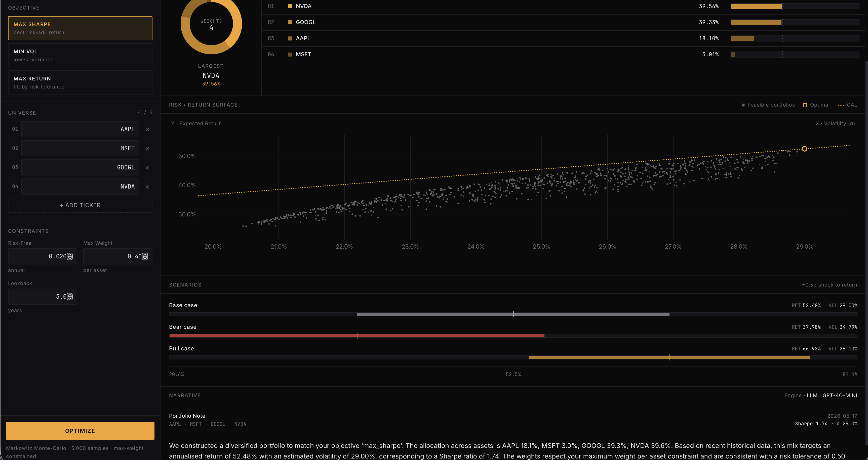Click the MSFT ticker input field
This screenshot has height=460, width=868.
[80, 148]
